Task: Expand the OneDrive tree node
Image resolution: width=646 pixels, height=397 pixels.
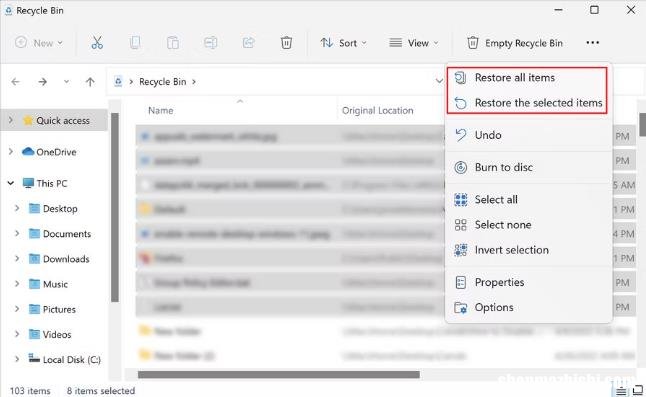Action: pyautogui.click(x=11, y=152)
